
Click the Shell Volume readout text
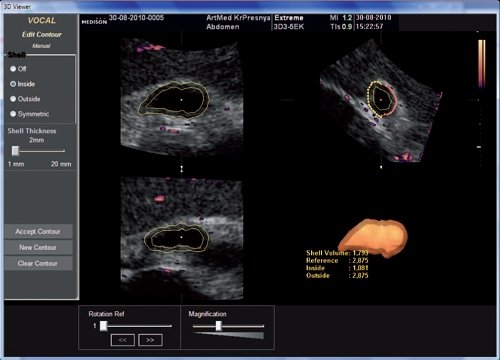point(337,253)
